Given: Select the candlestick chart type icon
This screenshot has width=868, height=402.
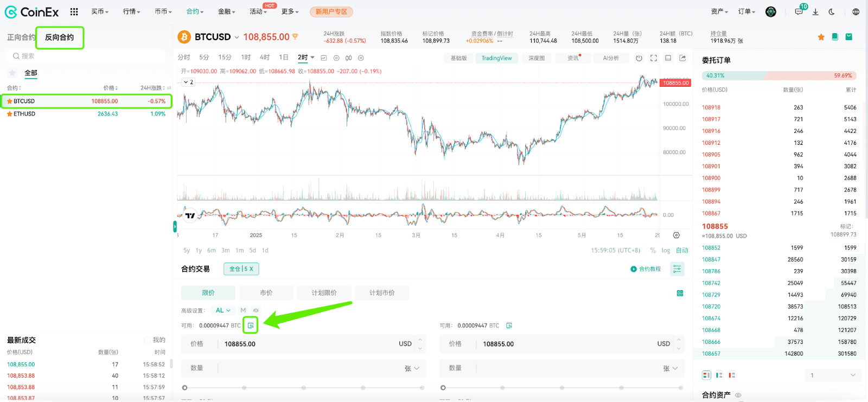Looking at the screenshot, I should click(349, 58).
